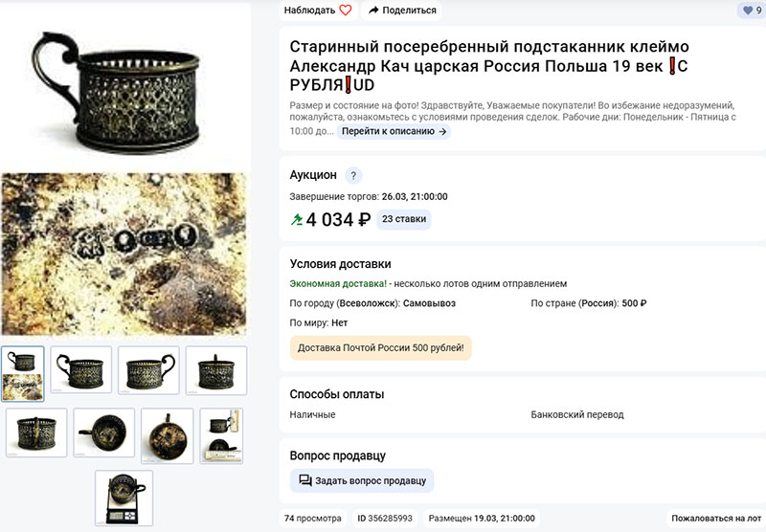Select thumbnail with ruler measurement
The height and width of the screenshot is (532, 766).
[x=222, y=436]
